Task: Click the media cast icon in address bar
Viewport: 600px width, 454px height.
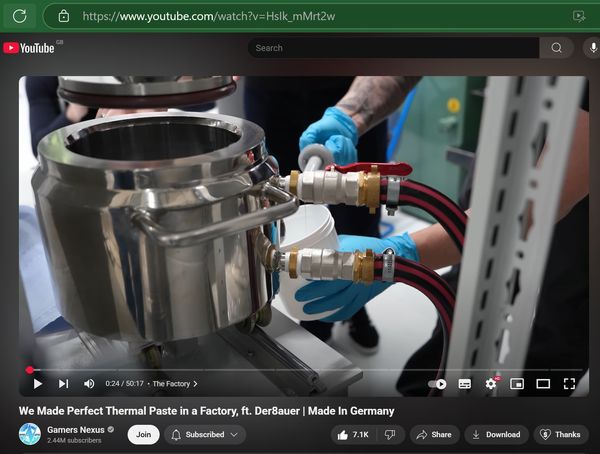Action: 579,16
